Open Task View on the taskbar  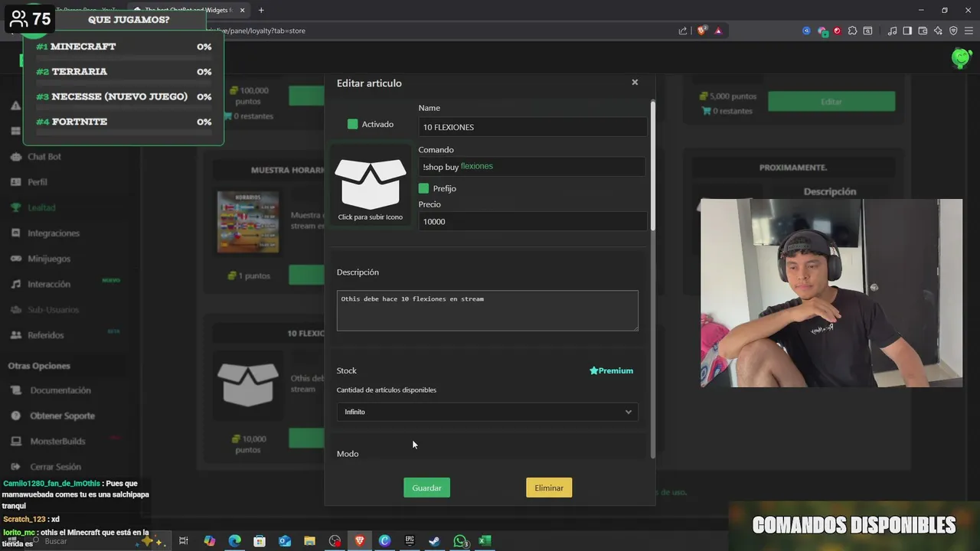coord(184,541)
